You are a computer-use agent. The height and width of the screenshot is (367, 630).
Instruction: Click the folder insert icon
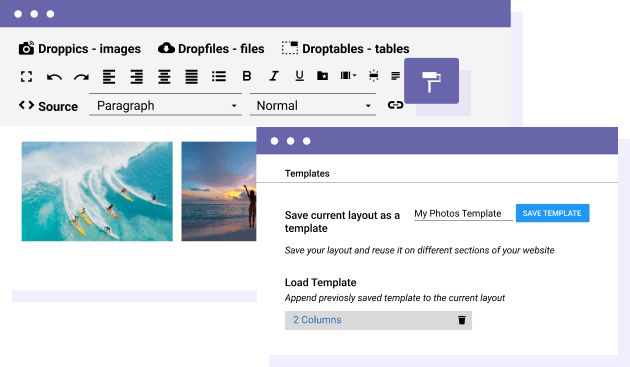323,76
